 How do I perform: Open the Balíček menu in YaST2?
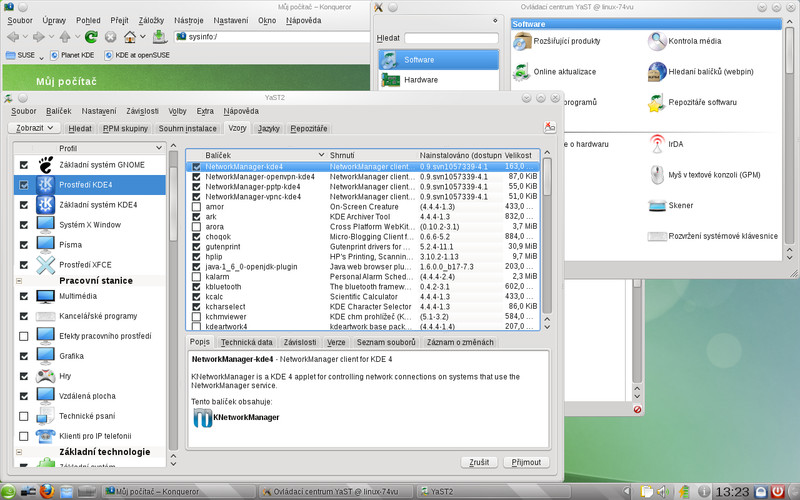pyautogui.click(x=58, y=111)
